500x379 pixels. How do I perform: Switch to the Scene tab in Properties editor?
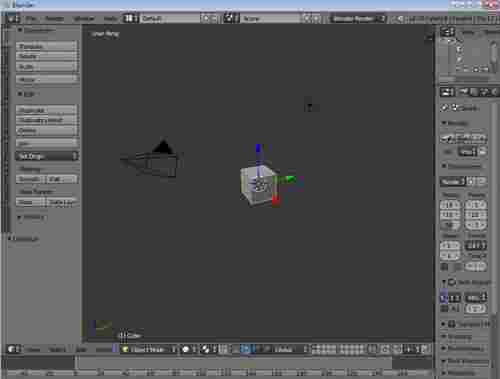[x=484, y=92]
